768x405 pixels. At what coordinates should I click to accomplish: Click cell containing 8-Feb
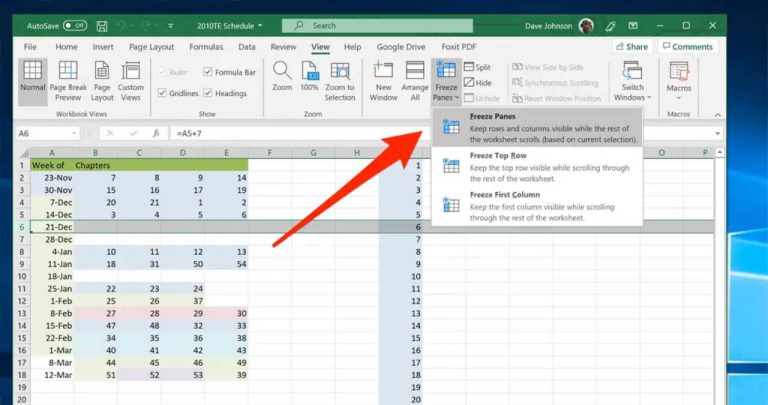pyautogui.click(x=52, y=313)
